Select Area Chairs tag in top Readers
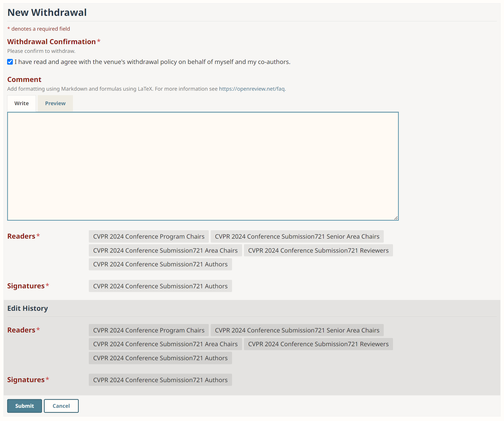 pyautogui.click(x=165, y=251)
